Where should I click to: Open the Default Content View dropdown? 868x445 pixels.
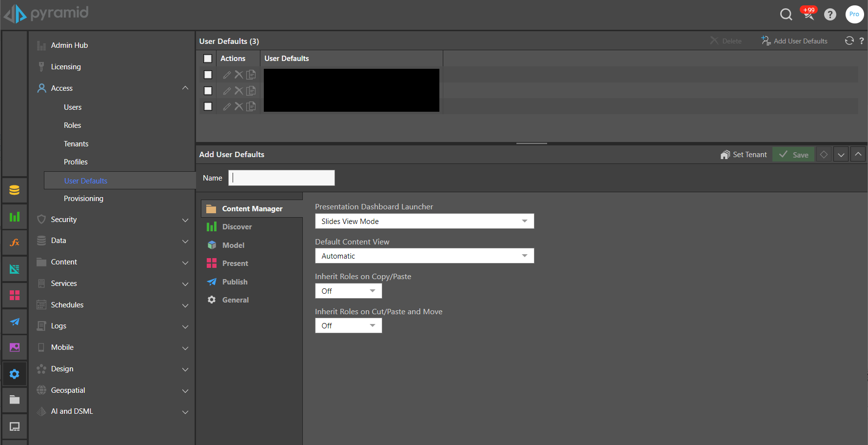tap(424, 256)
